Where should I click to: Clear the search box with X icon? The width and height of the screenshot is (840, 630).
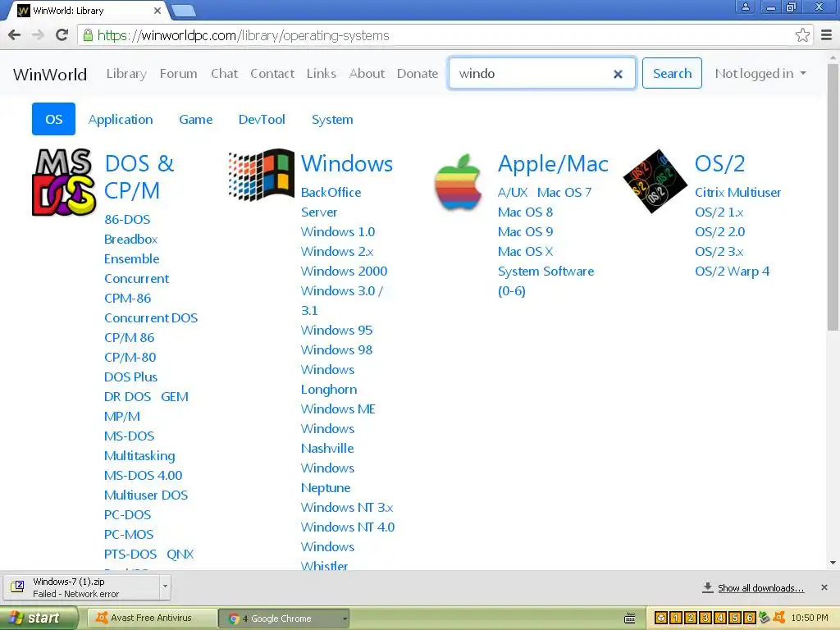point(618,74)
